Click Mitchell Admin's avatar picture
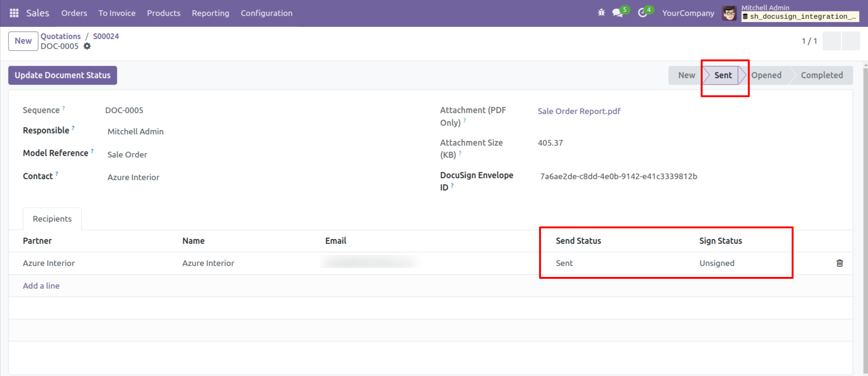Image resolution: width=868 pixels, height=376 pixels. tap(729, 13)
